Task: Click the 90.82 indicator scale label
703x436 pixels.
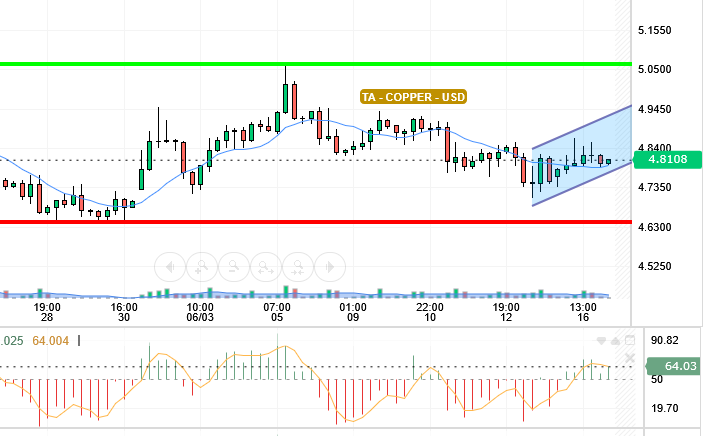Action: [x=664, y=340]
